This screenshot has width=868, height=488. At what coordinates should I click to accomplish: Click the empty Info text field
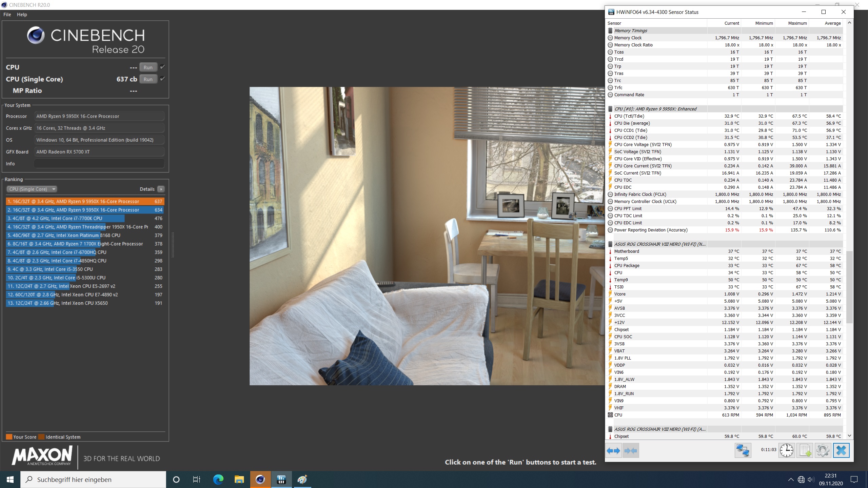(x=99, y=164)
